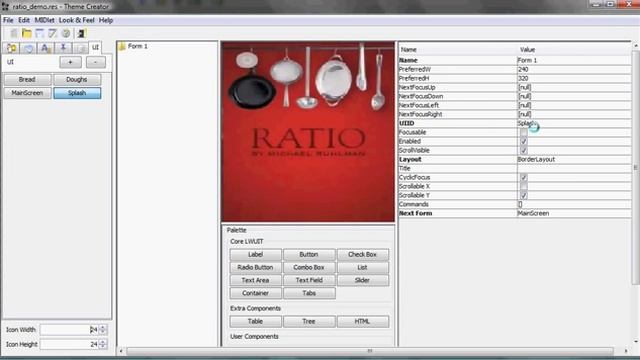
Task: Click the Icon Width input field
Action: pos(69,329)
